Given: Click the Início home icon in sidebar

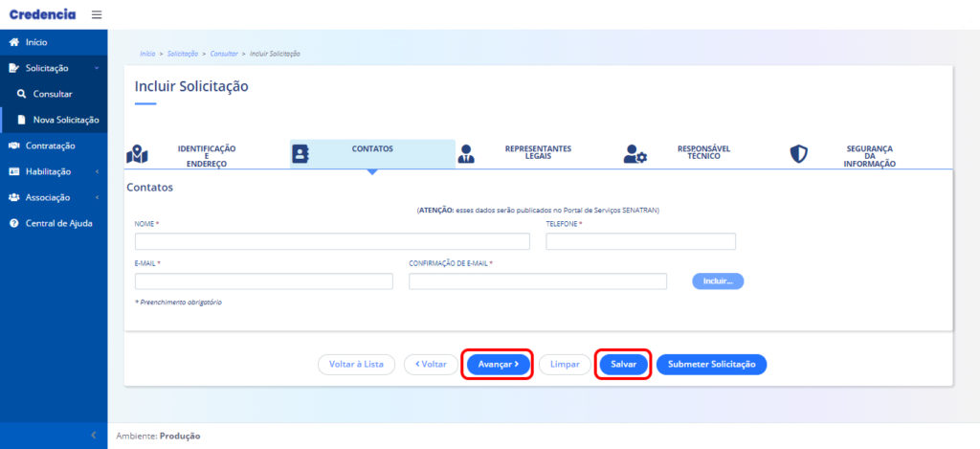Looking at the screenshot, I should [13, 42].
